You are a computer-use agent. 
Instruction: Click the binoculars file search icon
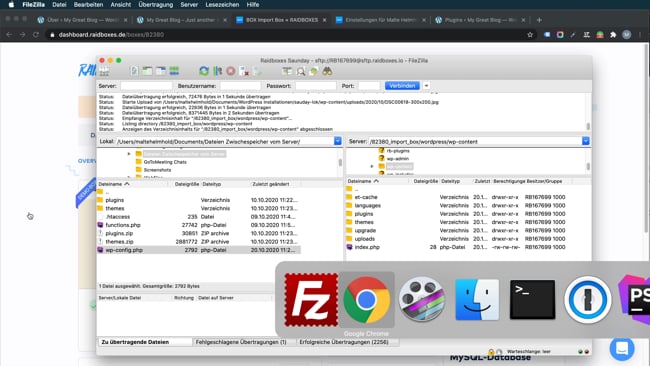pyautogui.click(x=327, y=71)
